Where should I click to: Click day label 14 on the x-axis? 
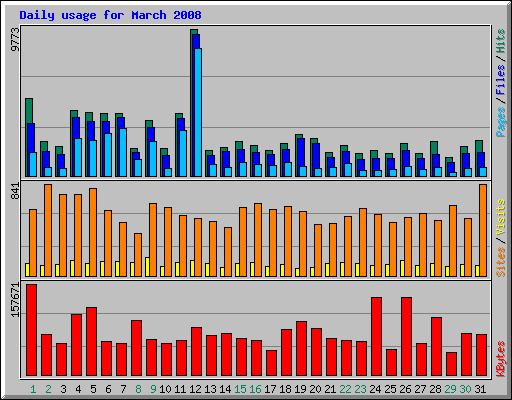point(225,389)
